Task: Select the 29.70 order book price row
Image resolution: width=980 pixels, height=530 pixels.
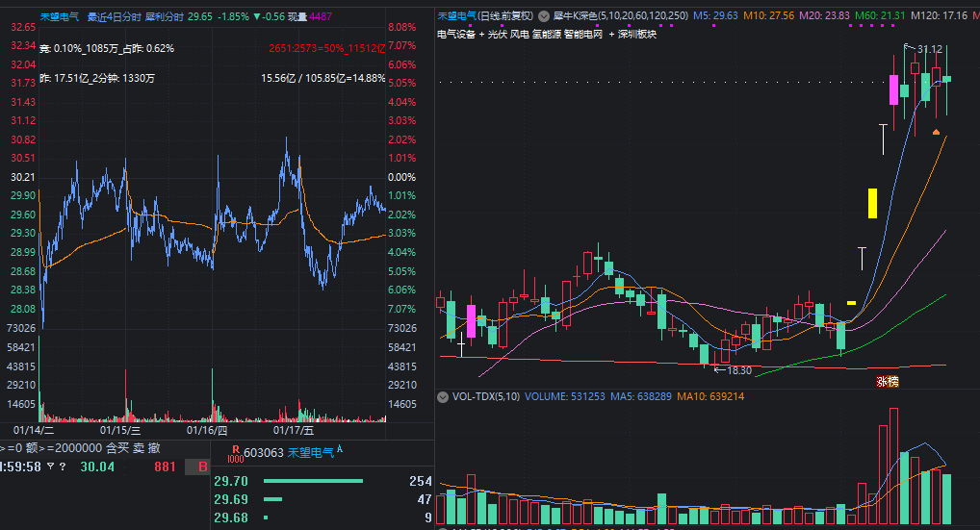Action: [x=231, y=481]
